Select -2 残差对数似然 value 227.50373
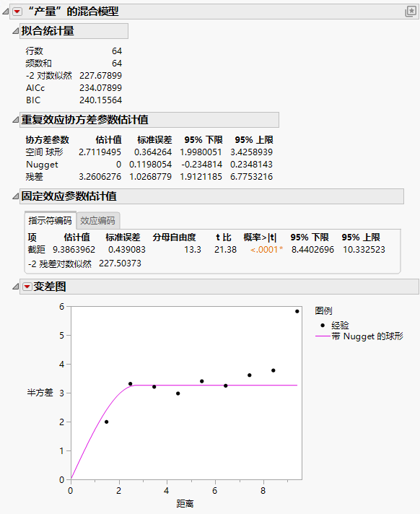This screenshot has height=514, width=420. [x=121, y=263]
